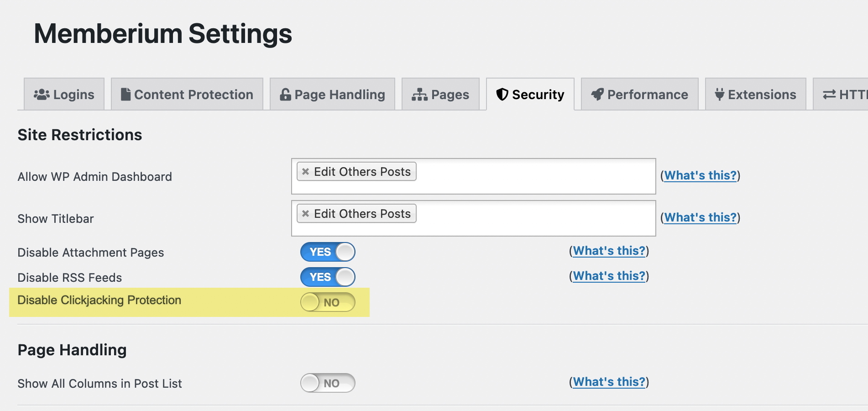Click the users icon on Logins tab
This screenshot has height=411, width=868.
click(x=42, y=95)
